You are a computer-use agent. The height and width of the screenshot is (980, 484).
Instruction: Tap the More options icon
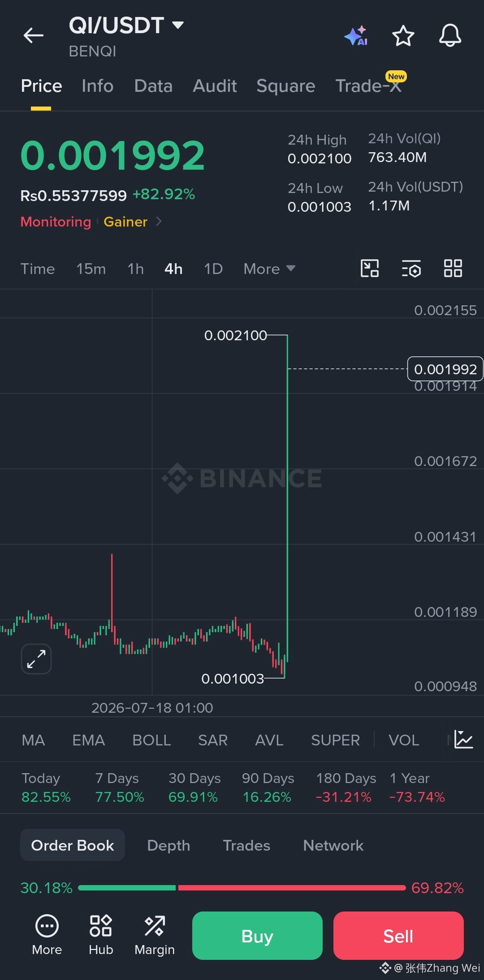pos(47,934)
